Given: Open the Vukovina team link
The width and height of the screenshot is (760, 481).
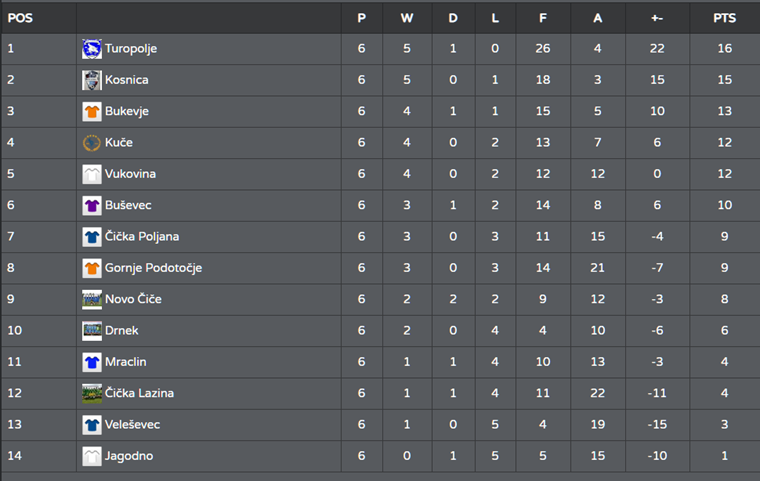Looking at the screenshot, I should point(130,174).
